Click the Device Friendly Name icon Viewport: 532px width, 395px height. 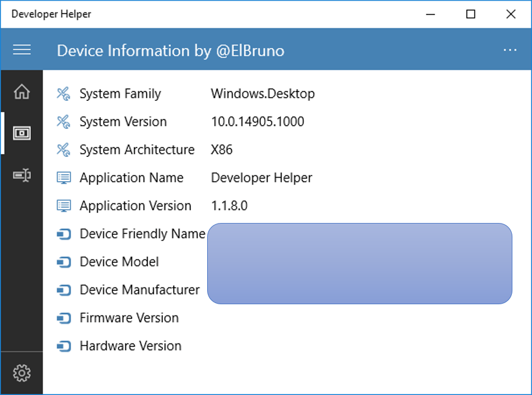point(64,234)
